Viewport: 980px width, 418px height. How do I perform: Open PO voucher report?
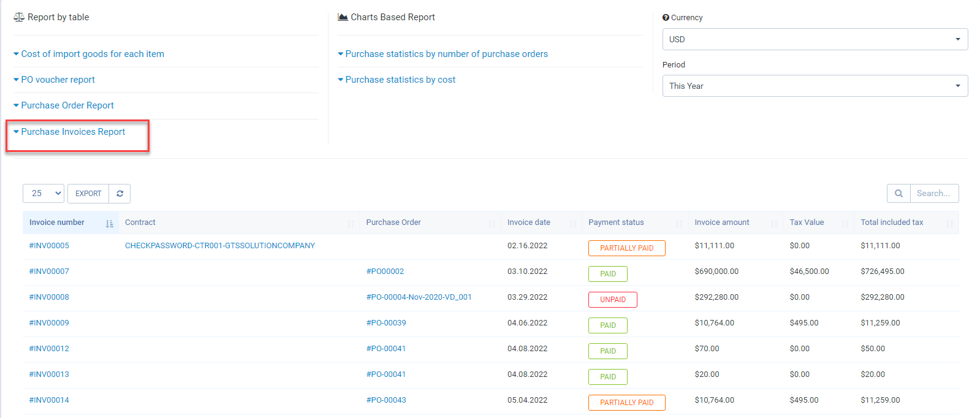[58, 80]
